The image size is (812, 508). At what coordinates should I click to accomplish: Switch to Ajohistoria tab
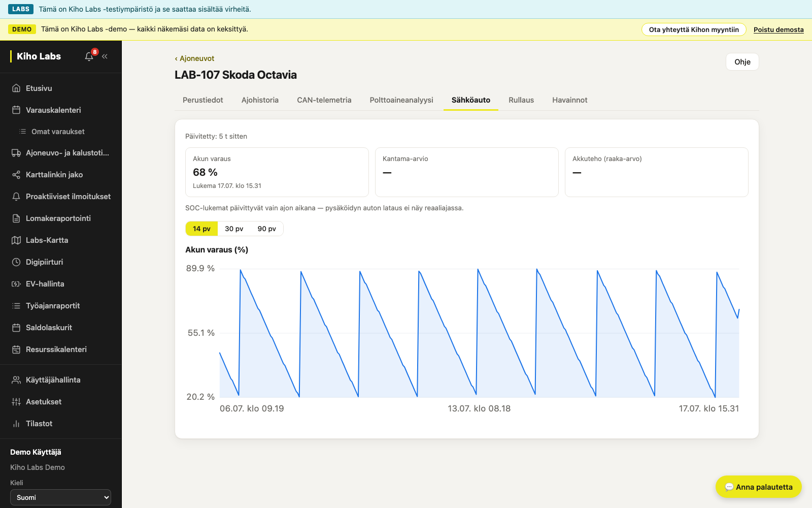260,100
